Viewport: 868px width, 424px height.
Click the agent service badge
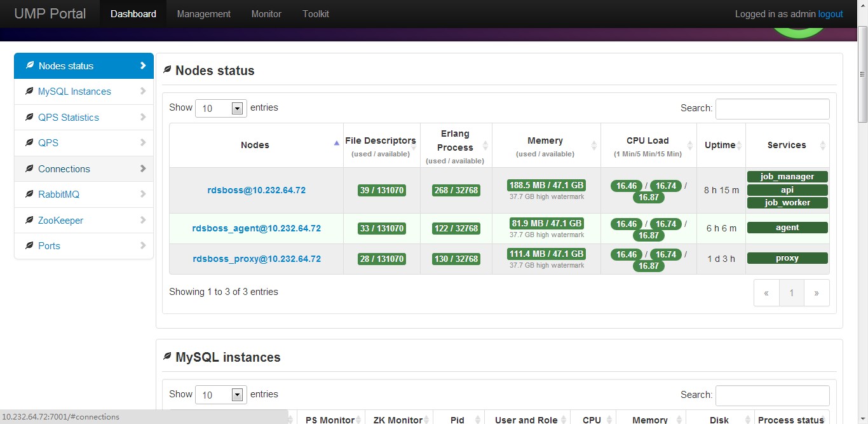coord(787,228)
